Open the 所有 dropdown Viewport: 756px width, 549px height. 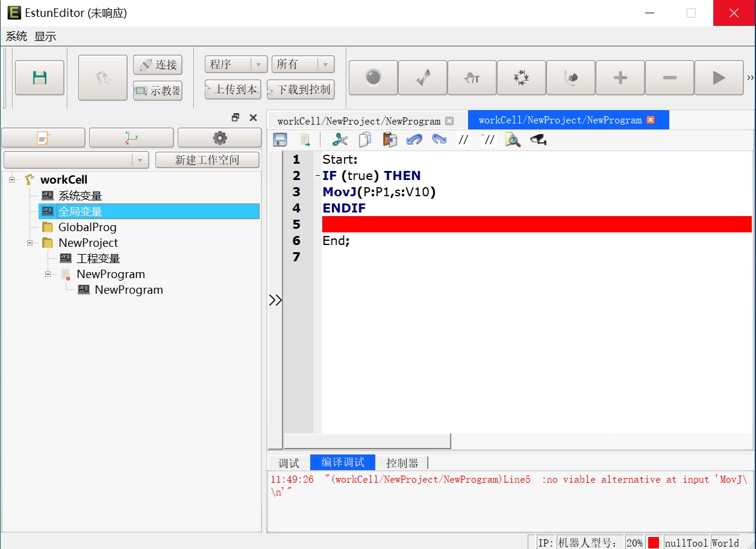302,64
